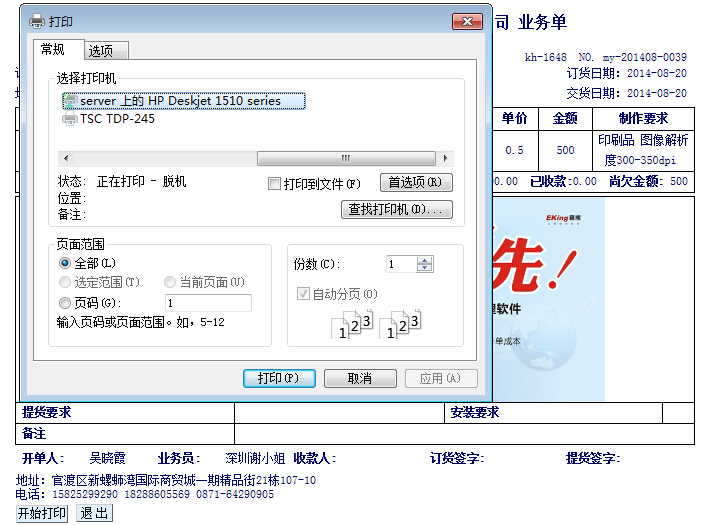This screenshot has height=525, width=714.
Task: Click the 备注 row label in the order table
Action: [x=34, y=433]
